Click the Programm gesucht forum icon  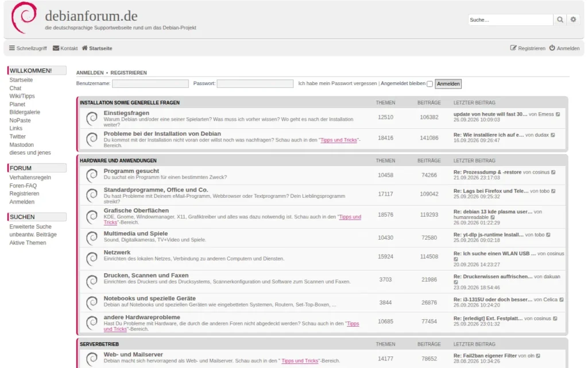click(x=92, y=175)
